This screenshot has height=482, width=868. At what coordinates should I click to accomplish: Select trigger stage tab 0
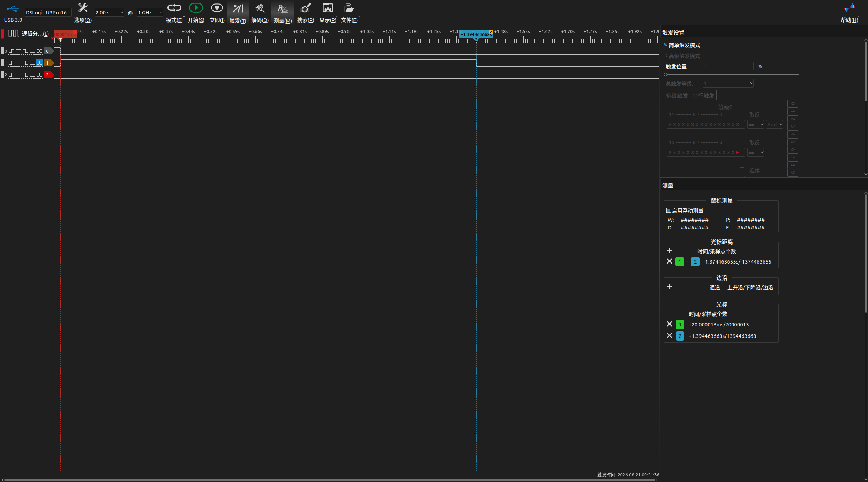coord(793,104)
